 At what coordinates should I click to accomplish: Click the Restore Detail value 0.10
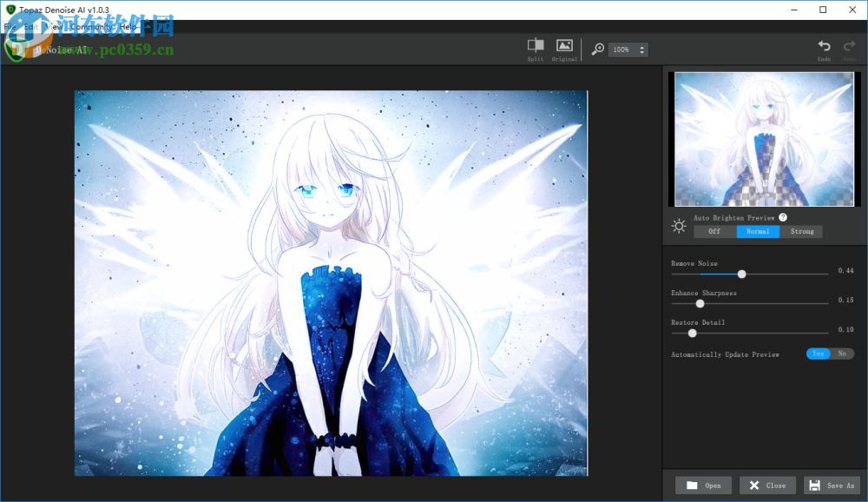[x=845, y=329]
